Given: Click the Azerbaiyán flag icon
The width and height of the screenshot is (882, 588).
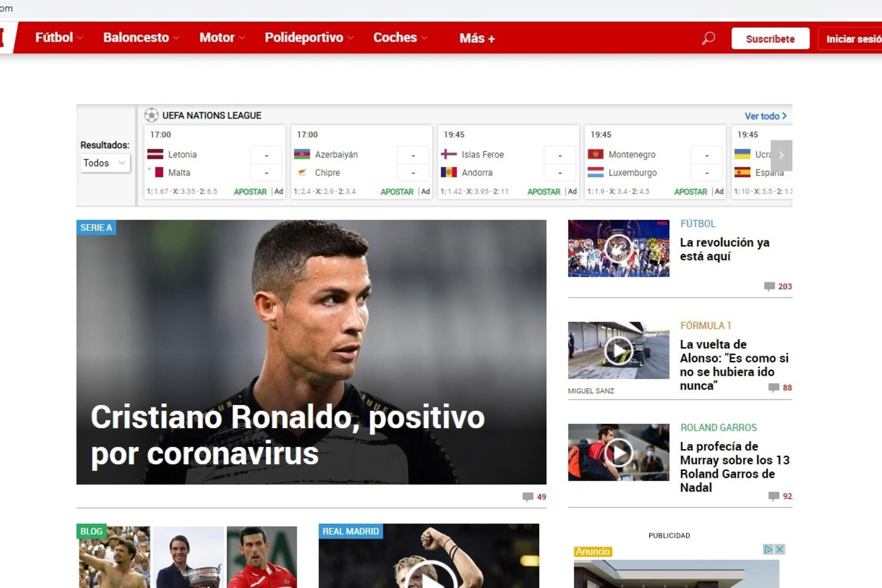Looking at the screenshot, I should click(302, 154).
